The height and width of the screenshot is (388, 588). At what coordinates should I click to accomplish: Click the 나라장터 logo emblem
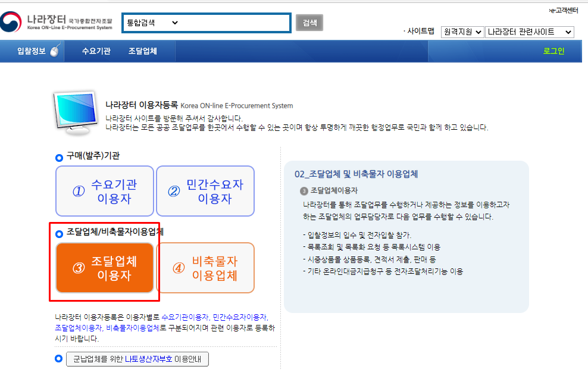[x=11, y=22]
